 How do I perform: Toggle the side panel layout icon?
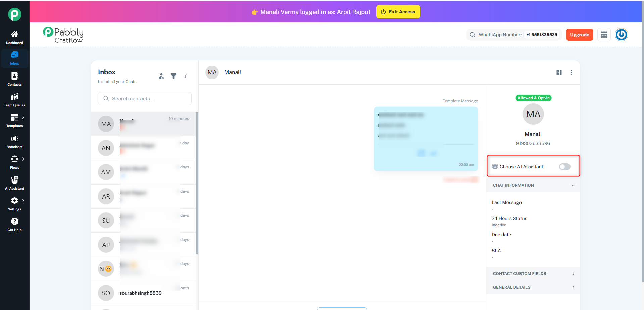(559, 72)
